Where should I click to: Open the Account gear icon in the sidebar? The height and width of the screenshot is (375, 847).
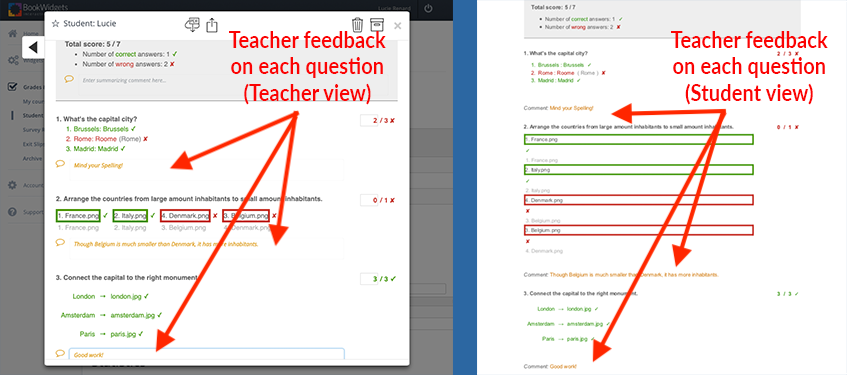12,185
